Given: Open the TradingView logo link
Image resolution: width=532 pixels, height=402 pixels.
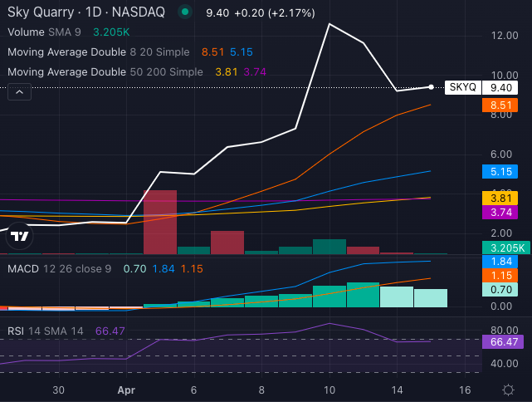Looking at the screenshot, I should click(20, 236).
